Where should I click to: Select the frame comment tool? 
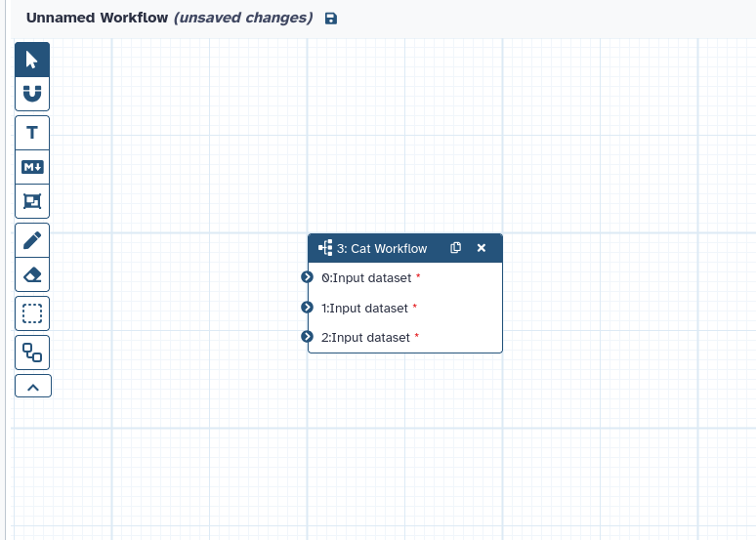coord(32,201)
